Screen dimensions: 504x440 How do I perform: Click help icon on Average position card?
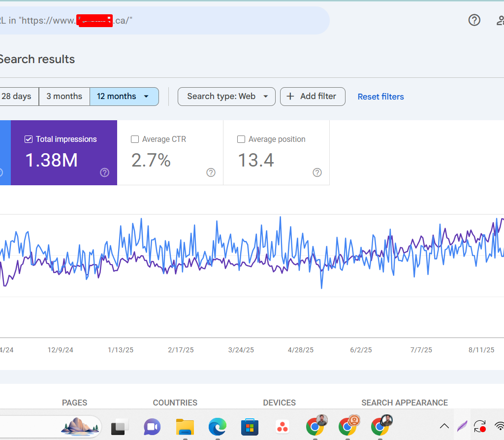tap(317, 172)
